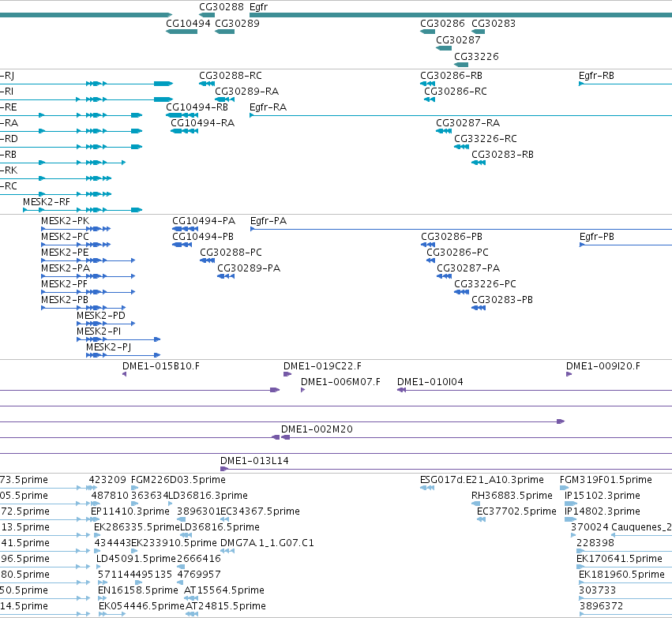
Task: Open protein MESK2-PF
Action: pyautogui.click(x=64, y=284)
